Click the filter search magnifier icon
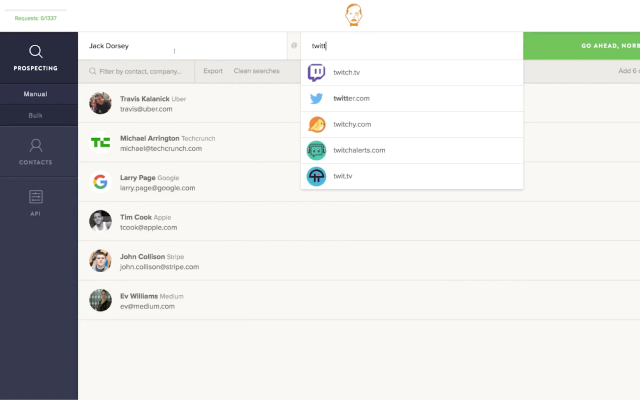This screenshot has width=640, height=400. [93, 71]
